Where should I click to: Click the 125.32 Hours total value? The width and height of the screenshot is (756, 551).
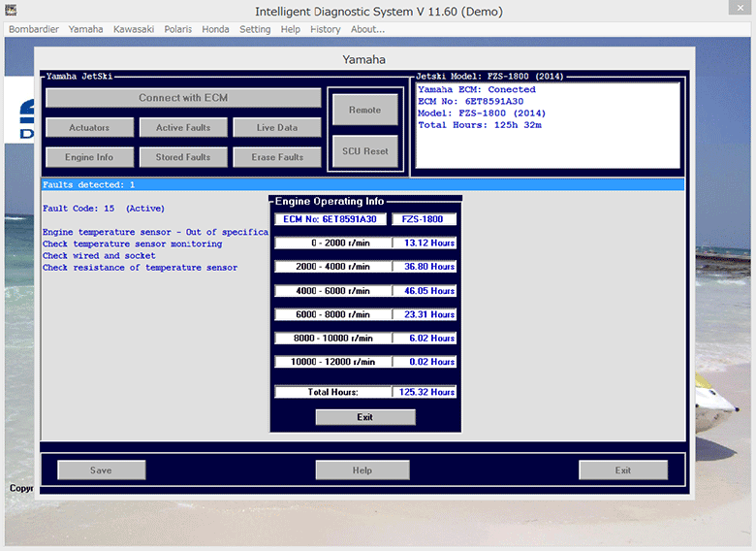(x=425, y=392)
